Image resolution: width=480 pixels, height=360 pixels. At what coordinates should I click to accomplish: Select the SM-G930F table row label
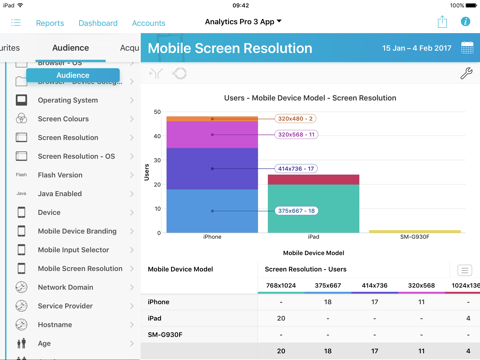click(x=165, y=334)
